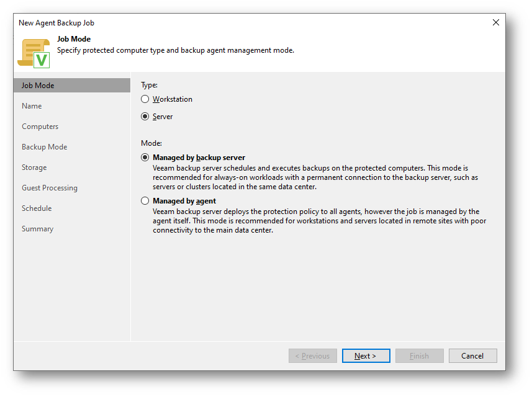Go to the Computers wizard step
The height and width of the screenshot is (397, 532).
pyautogui.click(x=40, y=127)
